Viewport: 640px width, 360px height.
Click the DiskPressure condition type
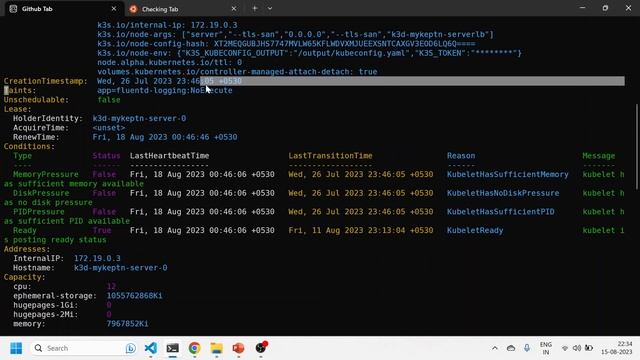(x=41, y=193)
